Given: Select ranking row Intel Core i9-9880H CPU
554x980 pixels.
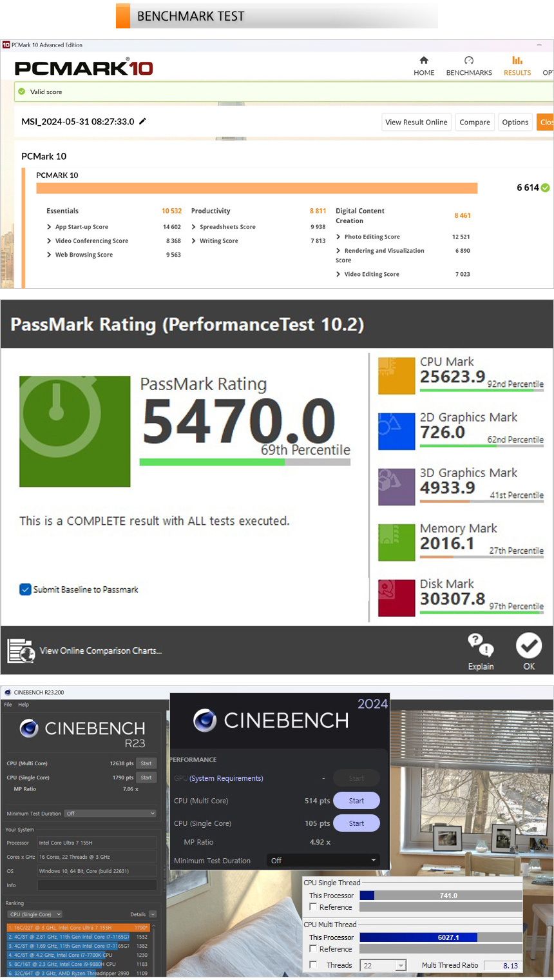Looking at the screenshot, I should [78, 964].
